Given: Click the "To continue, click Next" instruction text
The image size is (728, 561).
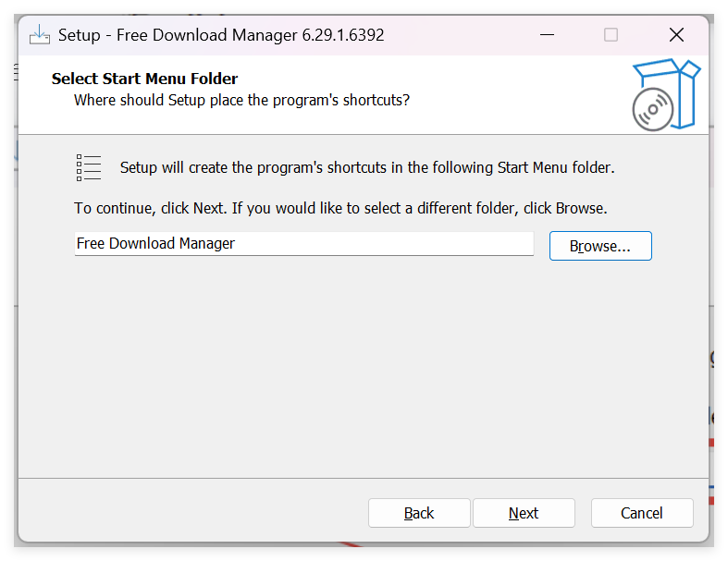Looking at the screenshot, I should (340, 208).
